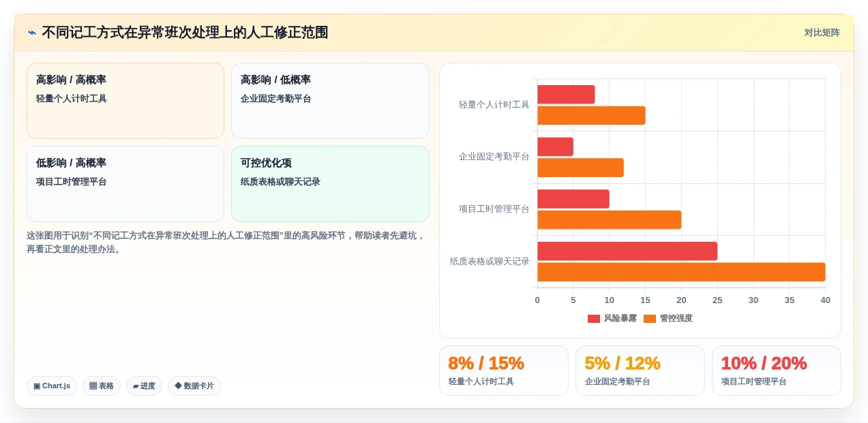Click the Chart.js tag chip

click(x=52, y=386)
